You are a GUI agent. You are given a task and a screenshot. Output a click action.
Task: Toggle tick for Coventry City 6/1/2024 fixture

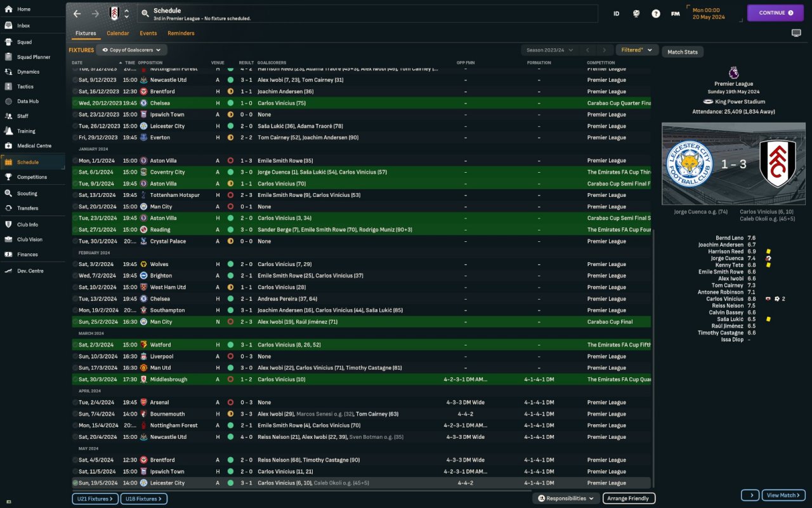pos(75,172)
